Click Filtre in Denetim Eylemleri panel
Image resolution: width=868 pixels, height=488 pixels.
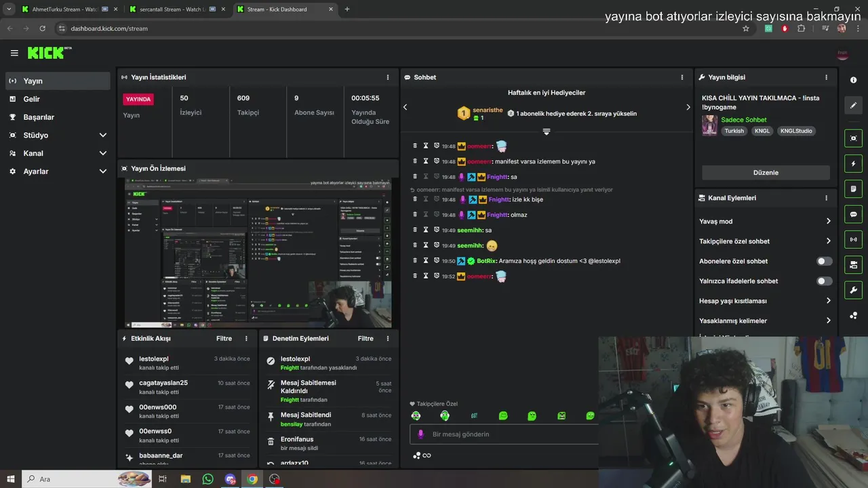pos(366,338)
